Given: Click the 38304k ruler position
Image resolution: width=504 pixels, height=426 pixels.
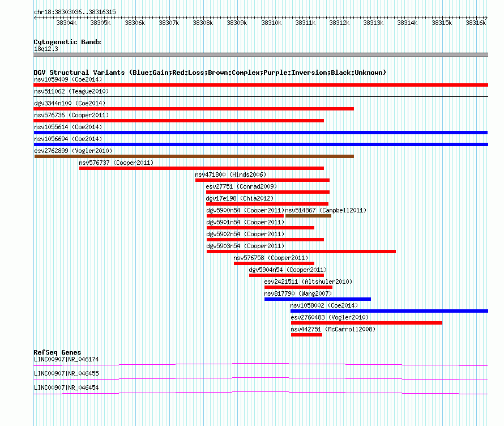Looking at the screenshot, I should [66, 23].
